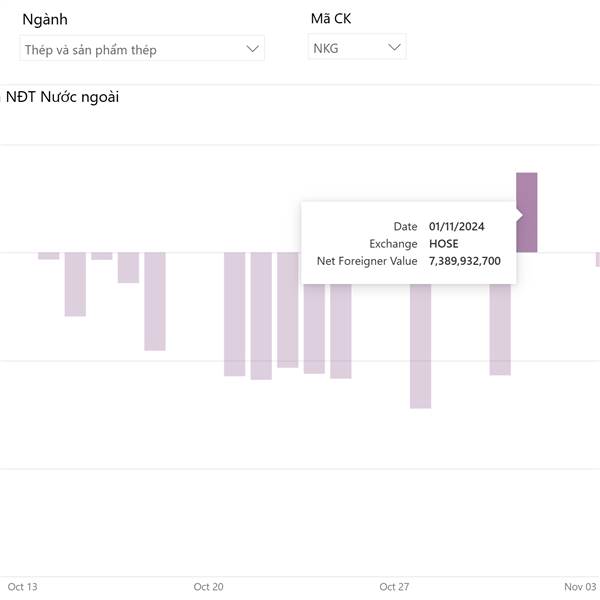Click the HOSE exchange value in tooltip

coord(443,244)
